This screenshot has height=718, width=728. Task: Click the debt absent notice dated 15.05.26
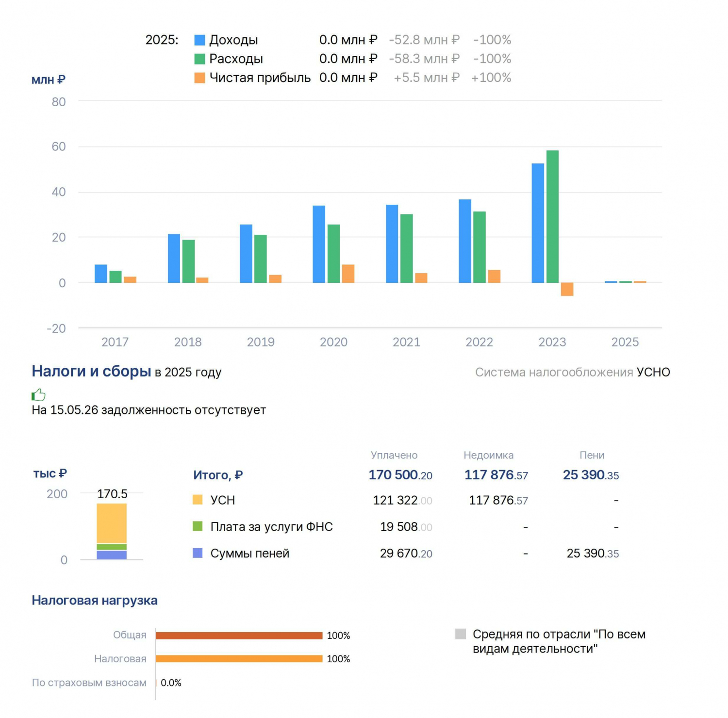coord(149,410)
